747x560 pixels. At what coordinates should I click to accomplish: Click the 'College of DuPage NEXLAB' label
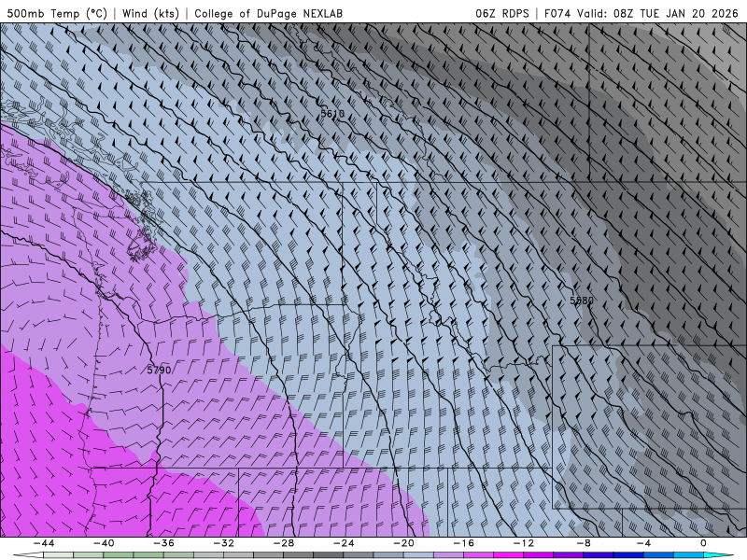pyautogui.click(x=268, y=13)
